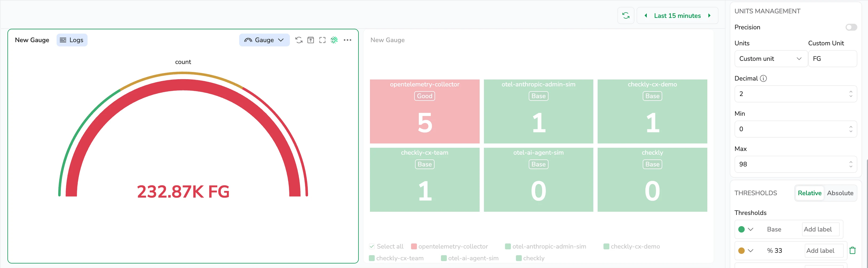Click the Custom Unit FG field
This screenshot has height=268, width=868.
(833, 59)
